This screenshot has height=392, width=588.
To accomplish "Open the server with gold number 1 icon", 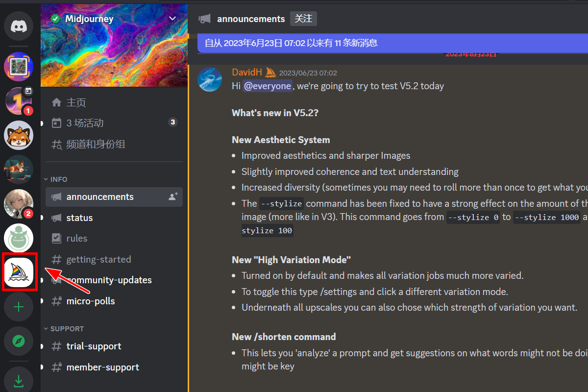I will tap(19, 101).
